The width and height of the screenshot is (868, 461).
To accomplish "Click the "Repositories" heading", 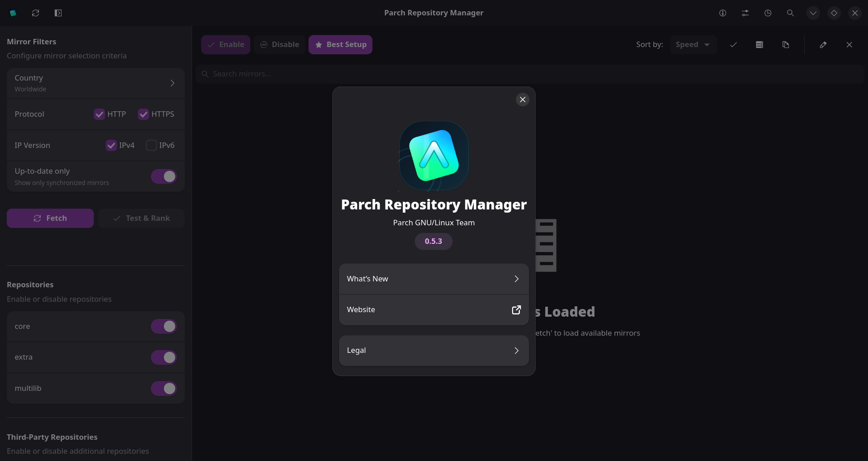I will click(x=30, y=285).
